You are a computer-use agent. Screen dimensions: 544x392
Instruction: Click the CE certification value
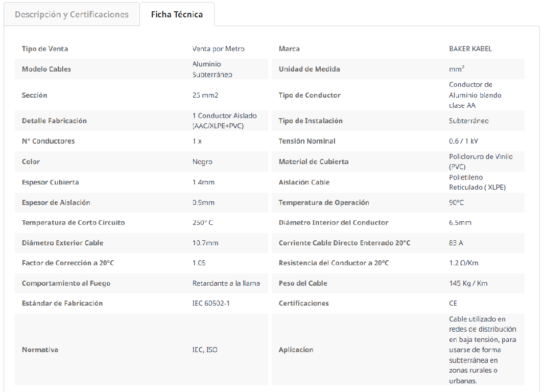[x=453, y=304]
